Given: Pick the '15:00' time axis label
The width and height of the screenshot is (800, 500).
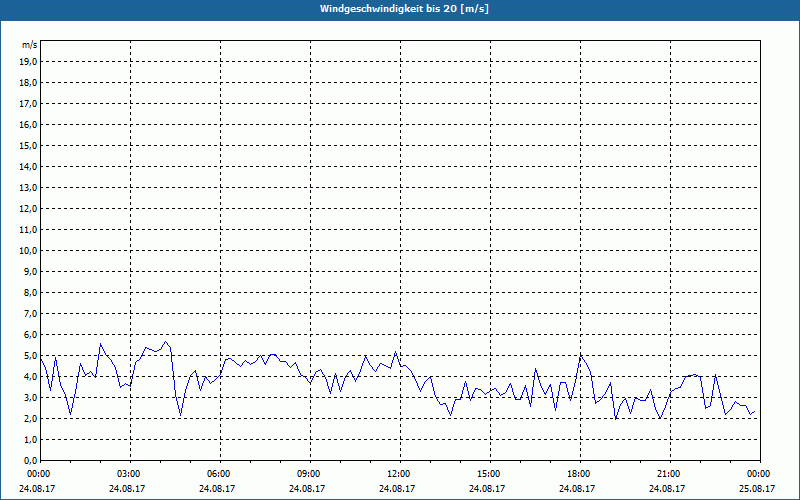Looking at the screenshot, I should coord(489,474).
